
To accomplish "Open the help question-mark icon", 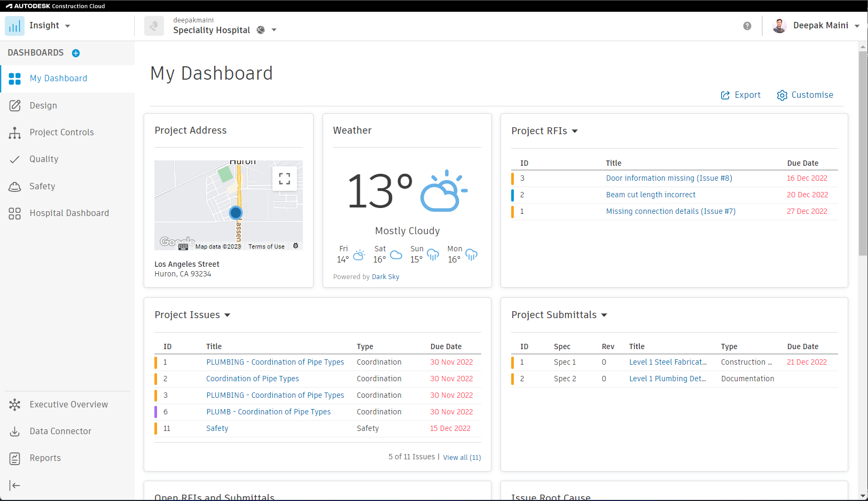I will coord(747,26).
